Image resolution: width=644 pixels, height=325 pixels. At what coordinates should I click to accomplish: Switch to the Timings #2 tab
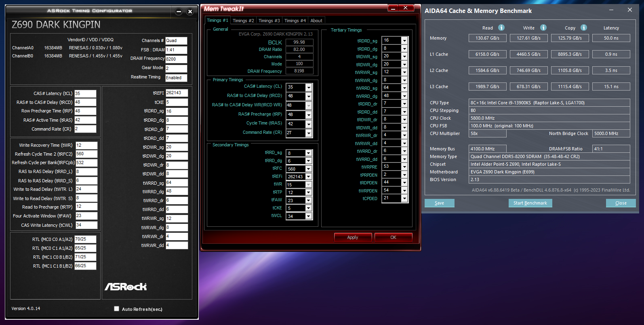pos(243,21)
